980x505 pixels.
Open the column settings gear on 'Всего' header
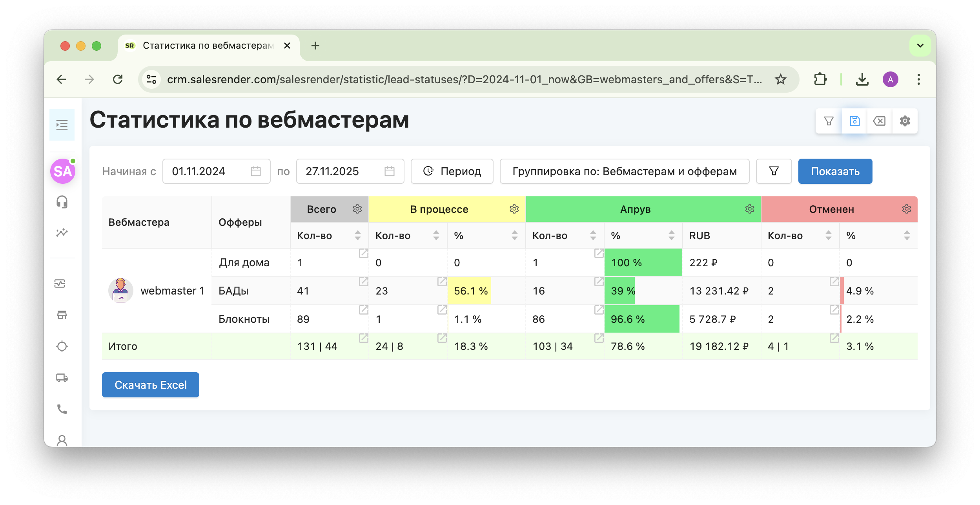click(357, 209)
